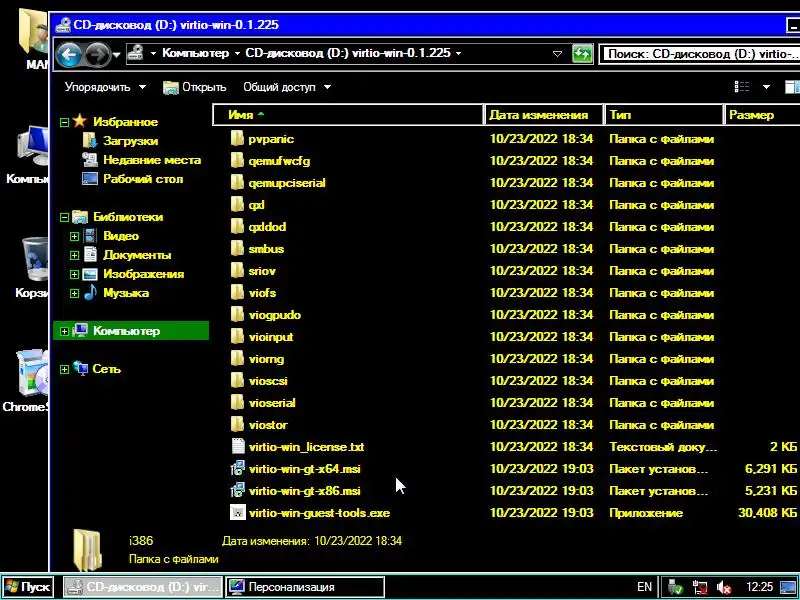
Task: Select the Музыка note icon
Action: click(x=90, y=292)
